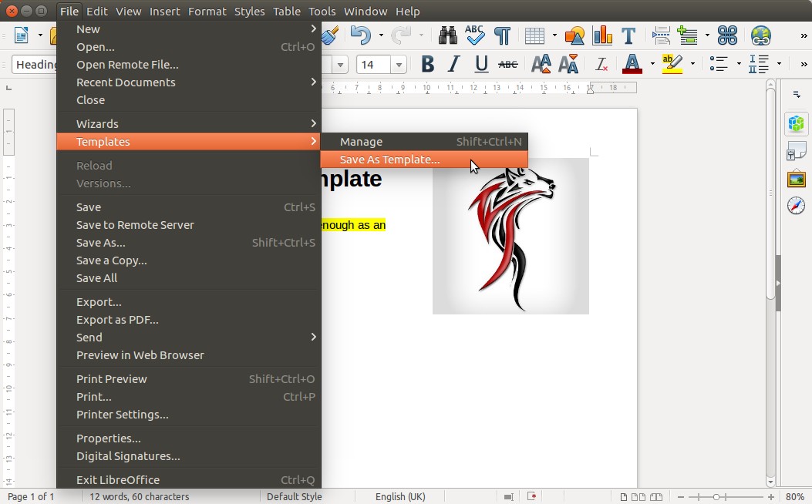Viewport: 812px width, 504px height.
Task: Open the Insert Table dropdown arrow
Action: tap(554, 35)
